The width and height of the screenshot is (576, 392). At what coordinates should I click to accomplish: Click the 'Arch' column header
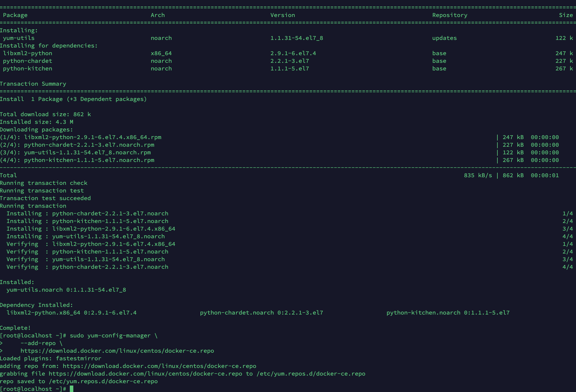tap(158, 15)
